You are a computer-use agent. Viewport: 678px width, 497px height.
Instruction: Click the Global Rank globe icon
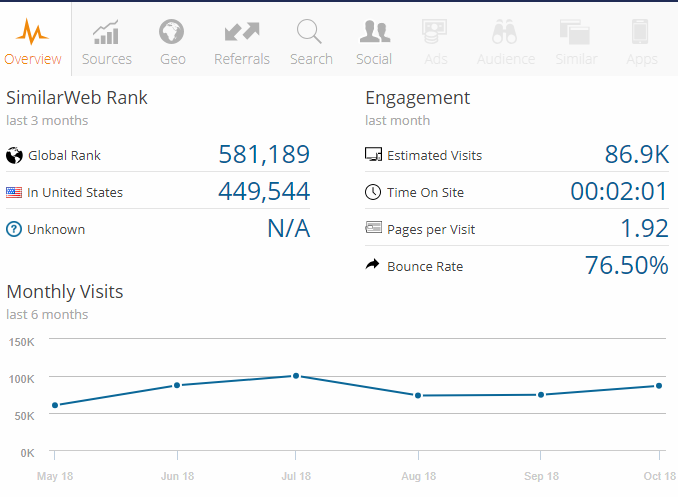point(14,155)
